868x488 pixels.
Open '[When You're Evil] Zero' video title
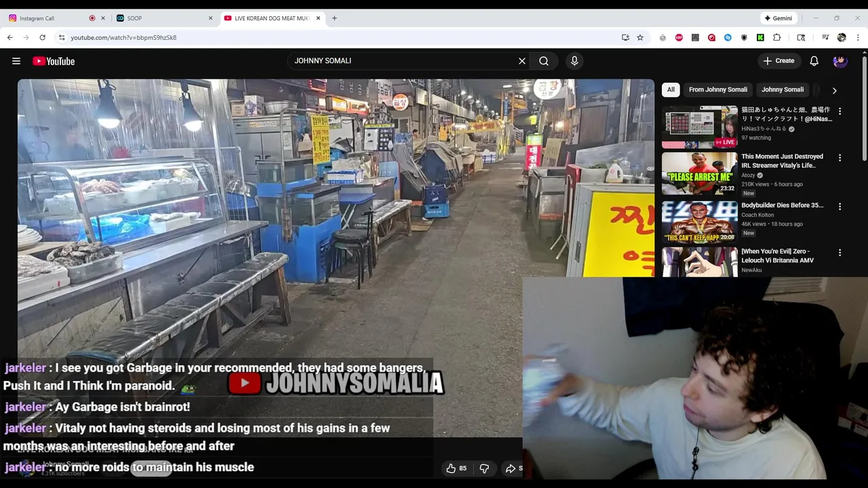pos(777,256)
